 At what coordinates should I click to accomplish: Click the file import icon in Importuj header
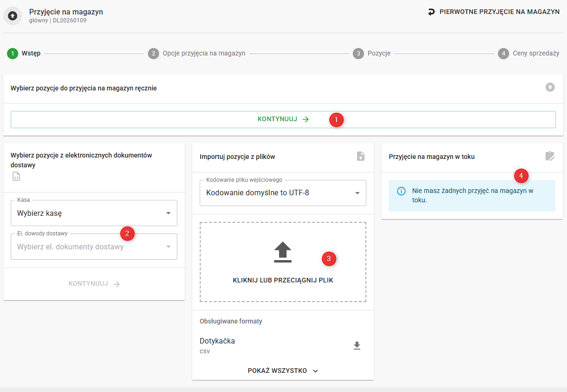(x=361, y=156)
